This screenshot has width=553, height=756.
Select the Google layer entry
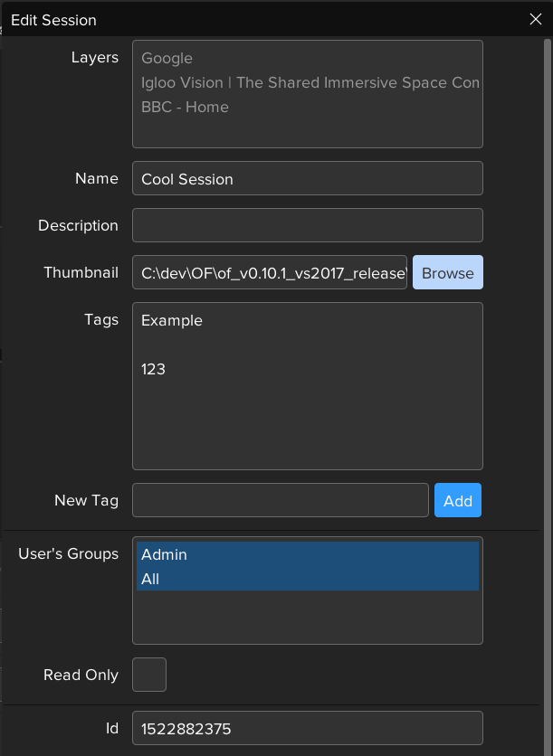(167, 58)
